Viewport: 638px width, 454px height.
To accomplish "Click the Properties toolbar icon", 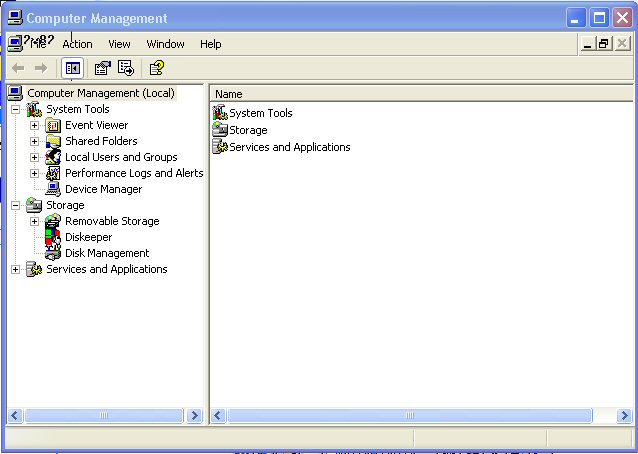I will [102, 68].
